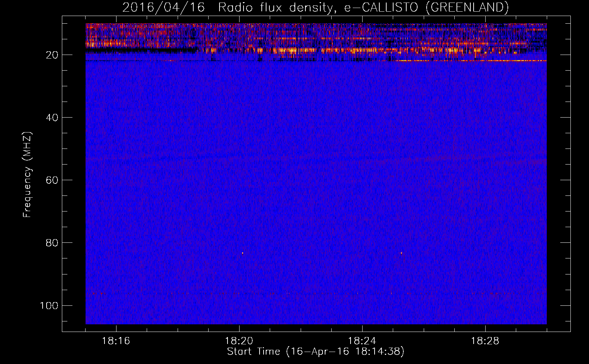Click the bright spot near 18:20 at 83 MHz
The width and height of the screenshot is (589, 364).
click(x=242, y=253)
